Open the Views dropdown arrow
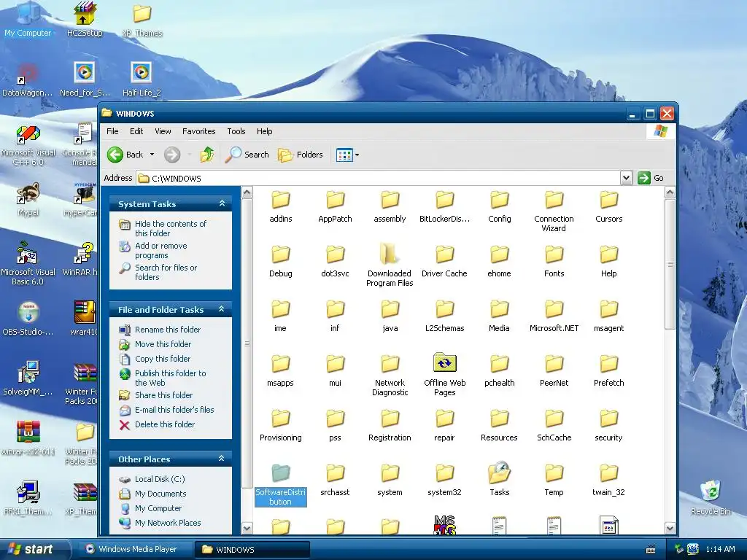The width and height of the screenshot is (747, 560). 357,155
